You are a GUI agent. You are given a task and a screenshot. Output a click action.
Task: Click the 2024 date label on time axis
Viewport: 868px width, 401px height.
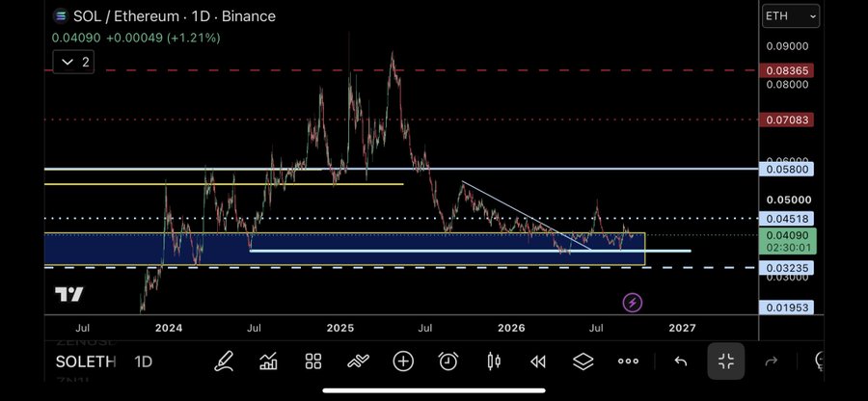coord(169,328)
